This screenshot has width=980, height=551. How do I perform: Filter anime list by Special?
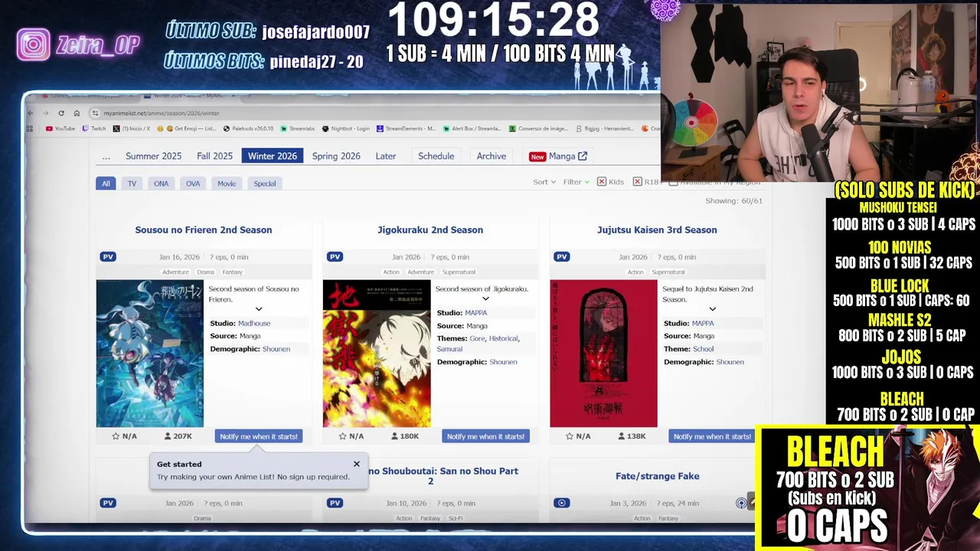pos(265,184)
